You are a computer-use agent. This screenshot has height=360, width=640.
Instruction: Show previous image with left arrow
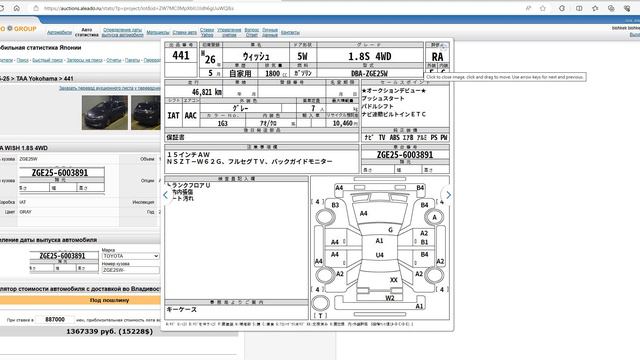click(x=165, y=195)
